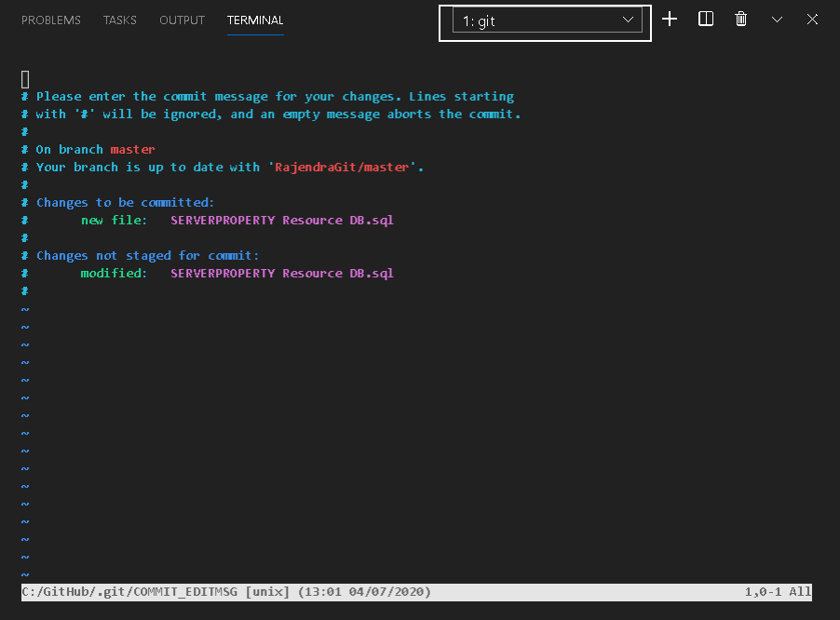Switch to the PROBLEMS tab
The height and width of the screenshot is (620, 840).
pyautogui.click(x=51, y=20)
